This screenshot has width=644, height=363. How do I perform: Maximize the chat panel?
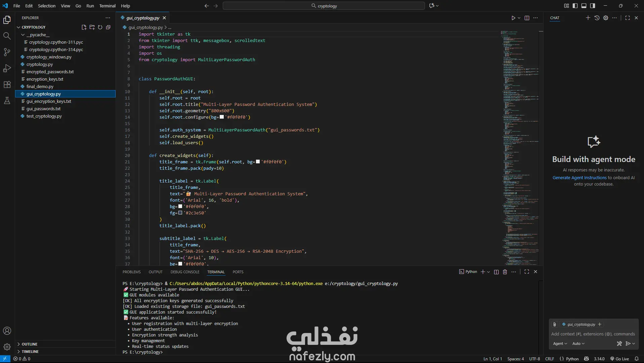click(x=628, y=18)
